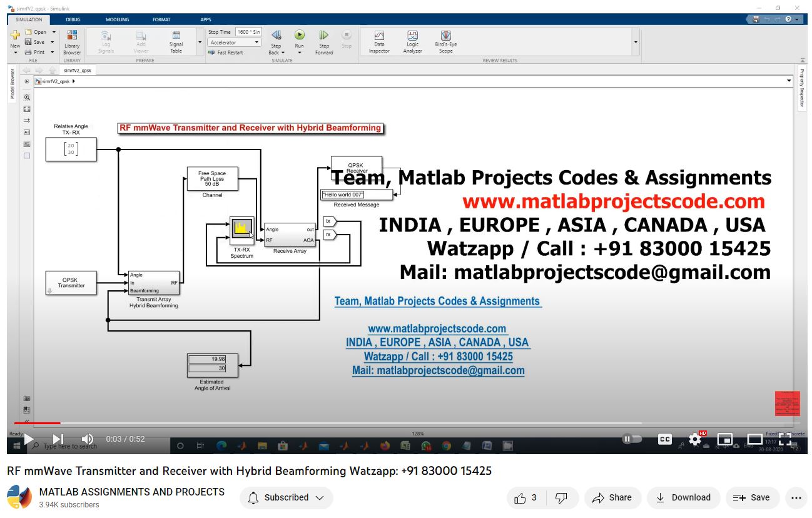Click the Share button
Screen dimensions: 812x518
tap(612, 498)
